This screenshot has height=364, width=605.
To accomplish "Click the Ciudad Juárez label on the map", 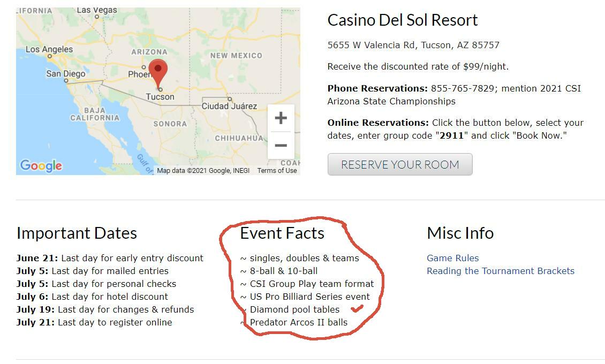I will 229,106.
